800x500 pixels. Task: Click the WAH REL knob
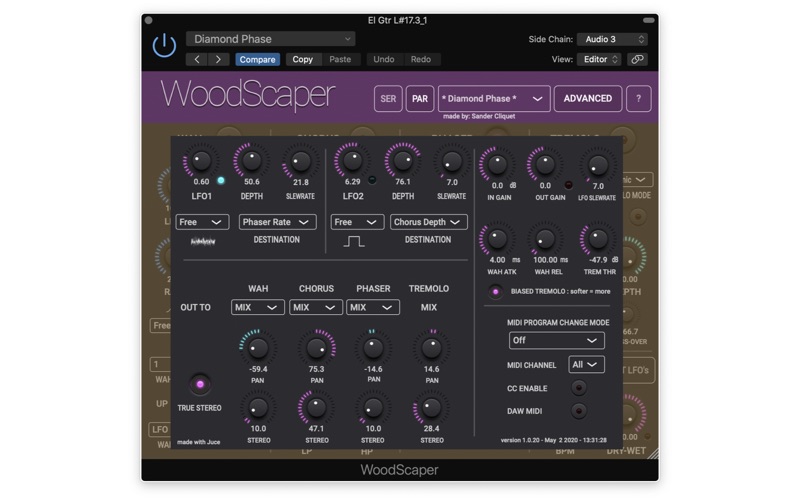545,239
